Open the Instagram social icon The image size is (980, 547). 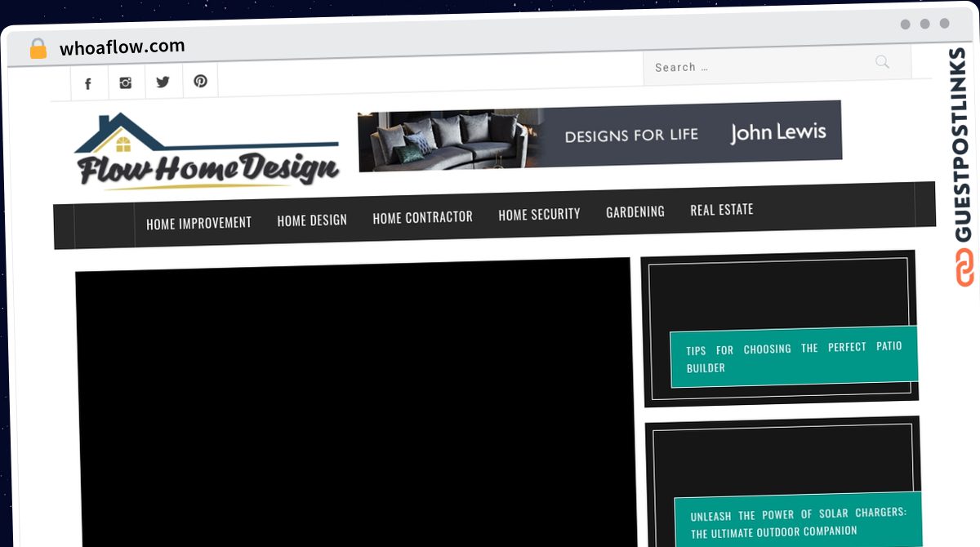[x=126, y=82]
